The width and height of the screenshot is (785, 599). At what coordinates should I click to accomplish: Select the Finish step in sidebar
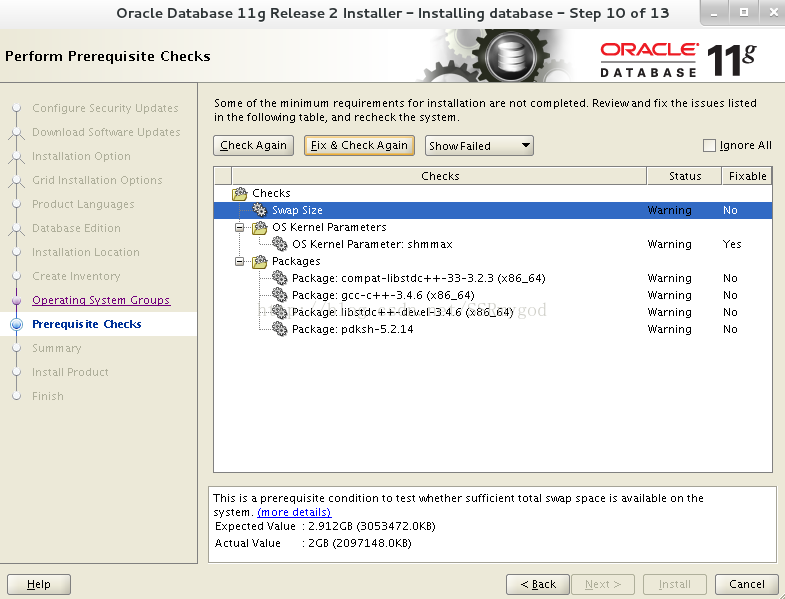(48, 396)
